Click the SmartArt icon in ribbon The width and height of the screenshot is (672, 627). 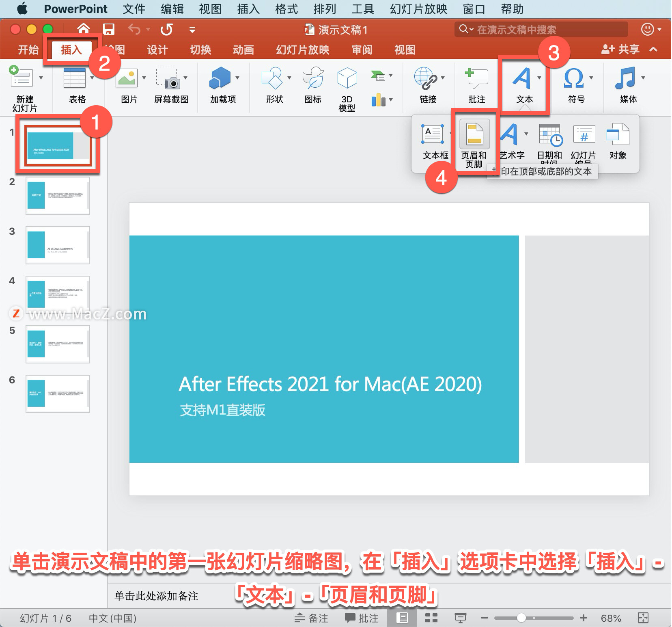(378, 75)
